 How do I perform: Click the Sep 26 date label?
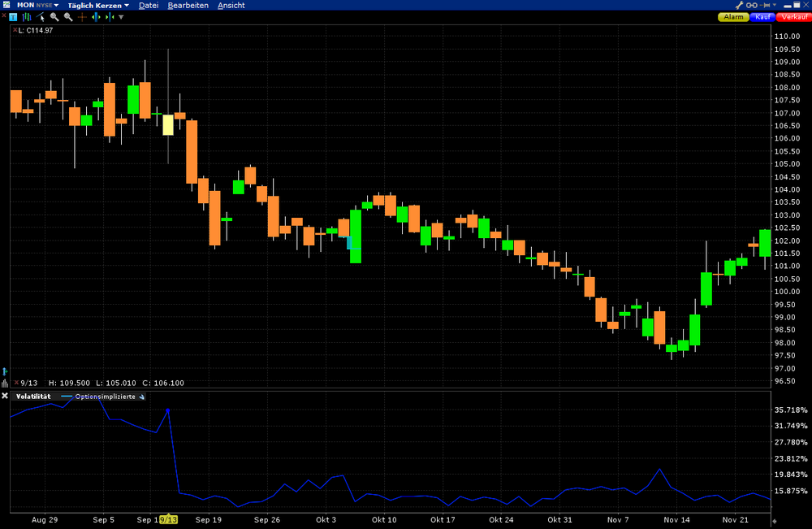coord(266,520)
